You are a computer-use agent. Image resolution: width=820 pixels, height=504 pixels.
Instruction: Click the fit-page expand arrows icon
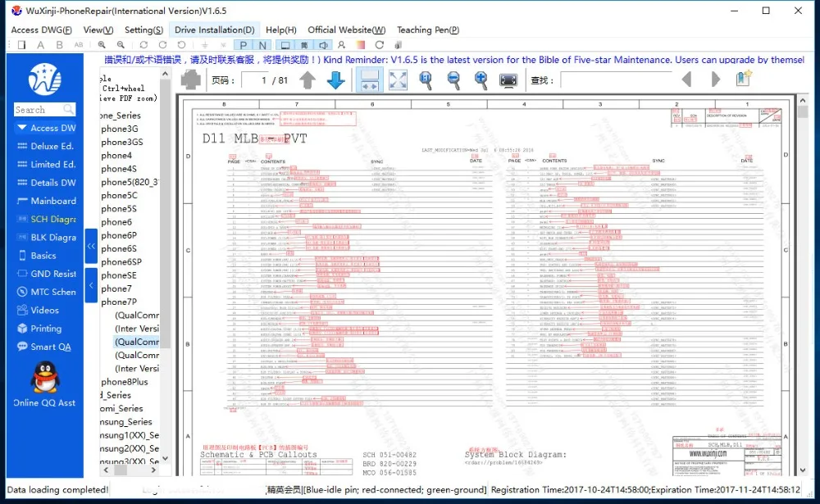(x=398, y=80)
